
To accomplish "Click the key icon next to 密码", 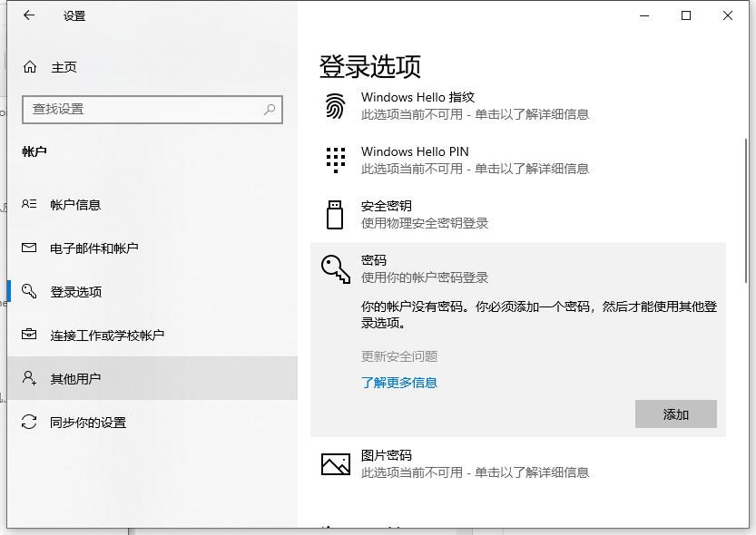I will pyautogui.click(x=336, y=268).
